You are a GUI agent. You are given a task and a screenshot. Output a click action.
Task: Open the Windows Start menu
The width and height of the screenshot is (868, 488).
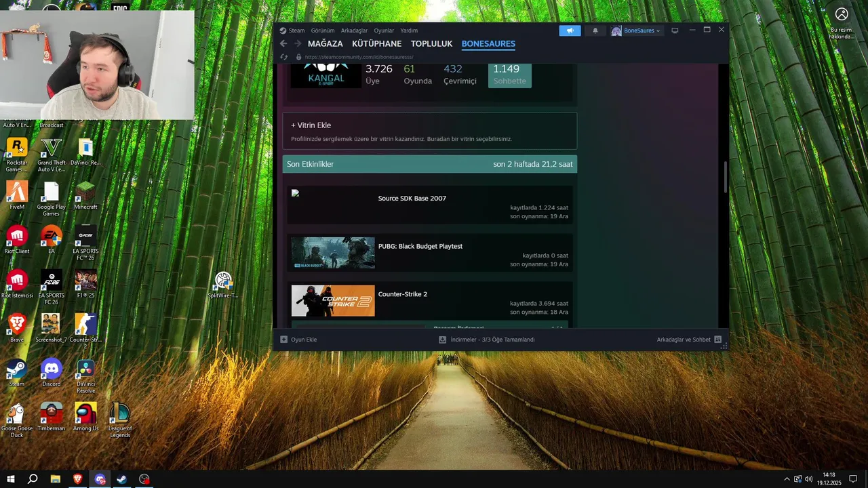tap(11, 479)
